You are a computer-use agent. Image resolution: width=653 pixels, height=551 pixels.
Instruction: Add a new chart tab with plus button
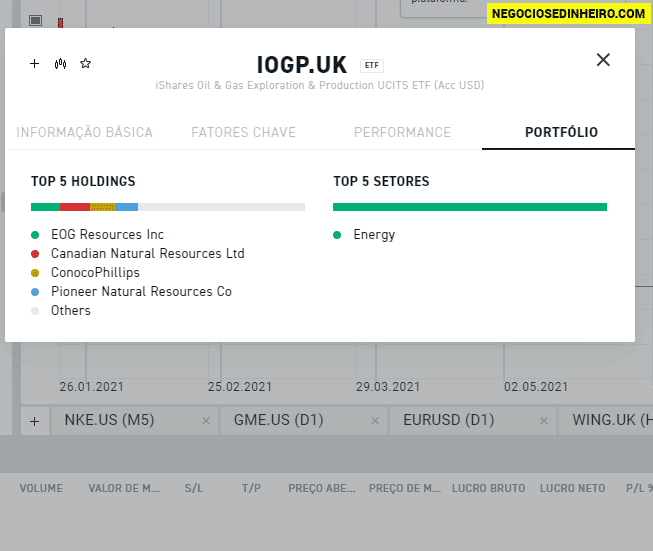pyautogui.click(x=35, y=421)
